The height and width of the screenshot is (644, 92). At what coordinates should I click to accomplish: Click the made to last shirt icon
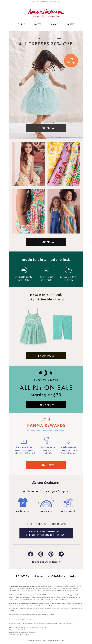click(23, 503)
